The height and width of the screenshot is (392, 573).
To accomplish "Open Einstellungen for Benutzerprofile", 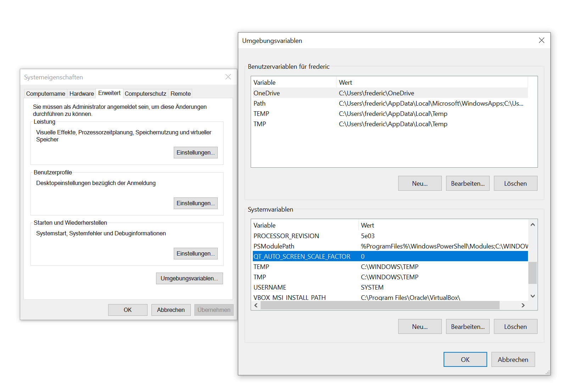I will pos(195,203).
